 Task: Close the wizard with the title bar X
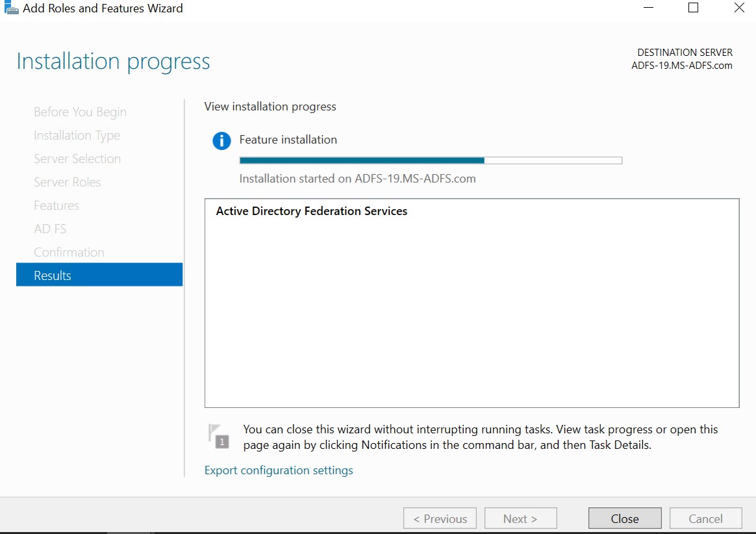[x=739, y=8]
